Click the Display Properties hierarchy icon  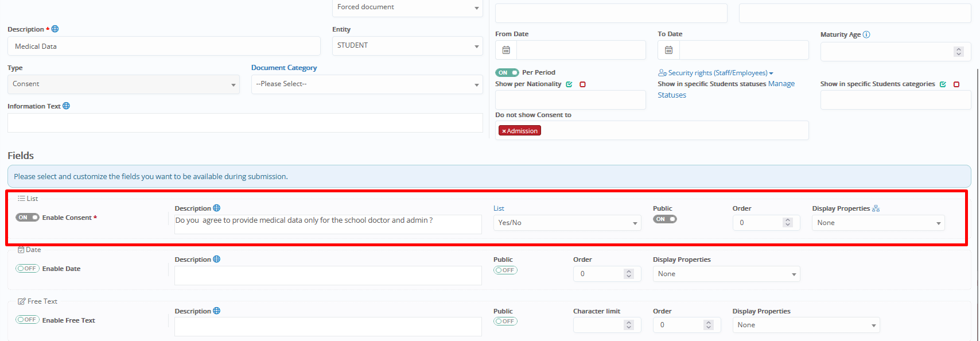click(876, 208)
